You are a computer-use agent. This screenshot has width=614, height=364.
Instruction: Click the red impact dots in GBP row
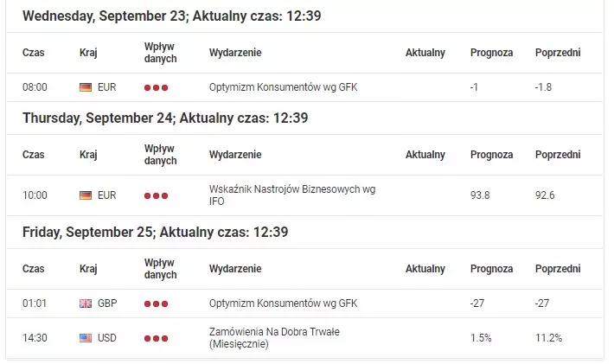click(x=156, y=303)
